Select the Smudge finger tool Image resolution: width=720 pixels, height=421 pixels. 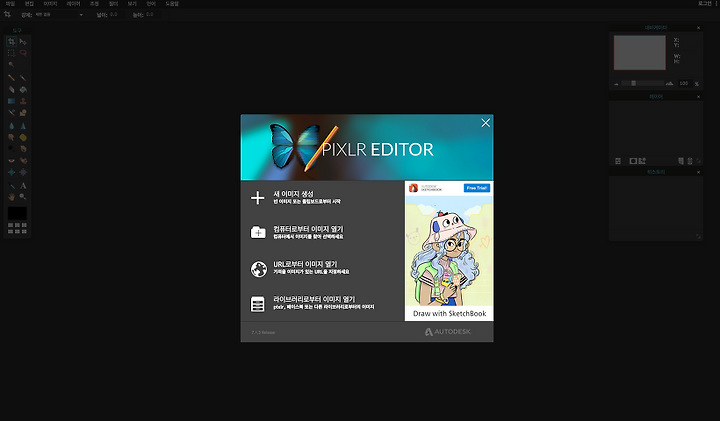click(11, 137)
